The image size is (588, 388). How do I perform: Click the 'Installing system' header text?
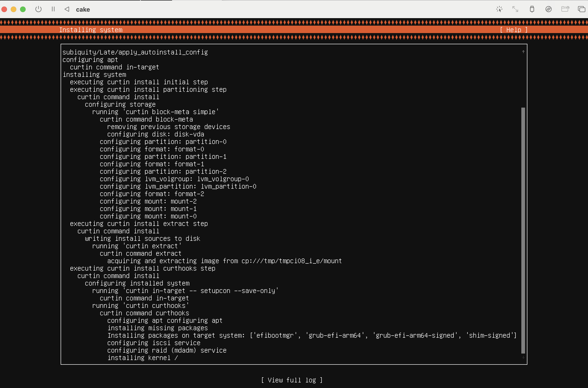[91, 30]
